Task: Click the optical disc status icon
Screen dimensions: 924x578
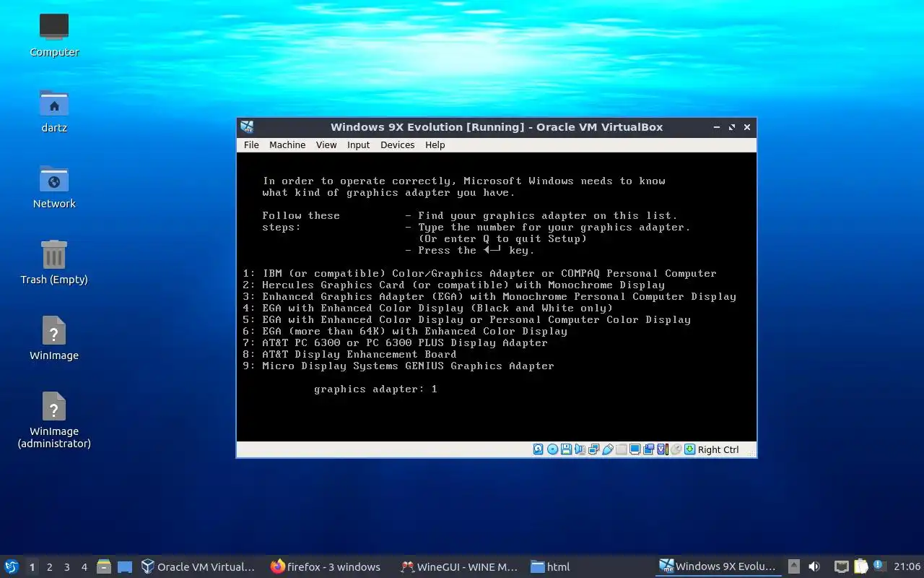Action: (x=552, y=449)
